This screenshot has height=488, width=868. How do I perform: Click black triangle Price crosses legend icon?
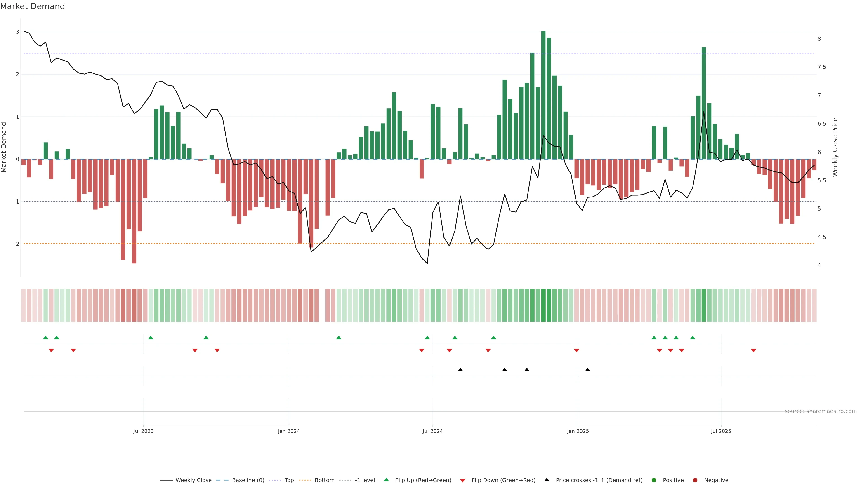point(547,480)
